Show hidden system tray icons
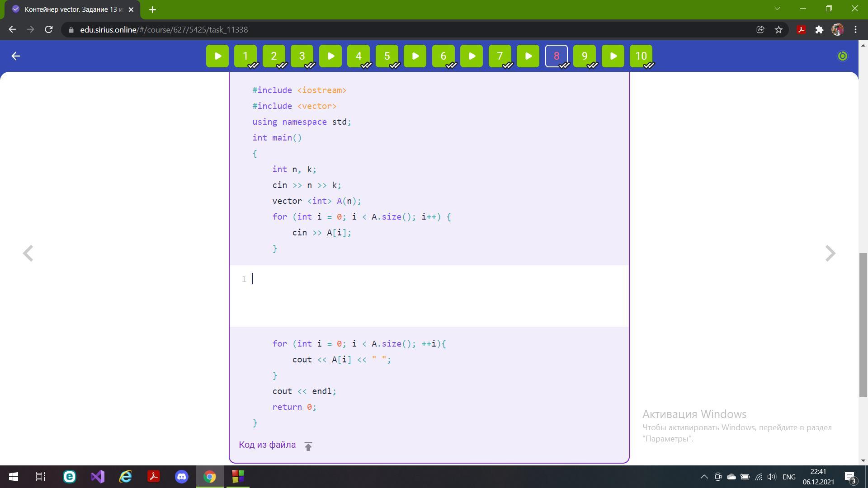868x488 pixels. pyautogui.click(x=704, y=477)
